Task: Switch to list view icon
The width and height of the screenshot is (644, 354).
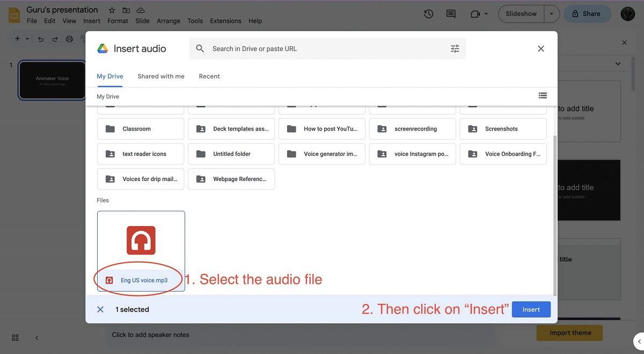Action: click(x=543, y=96)
